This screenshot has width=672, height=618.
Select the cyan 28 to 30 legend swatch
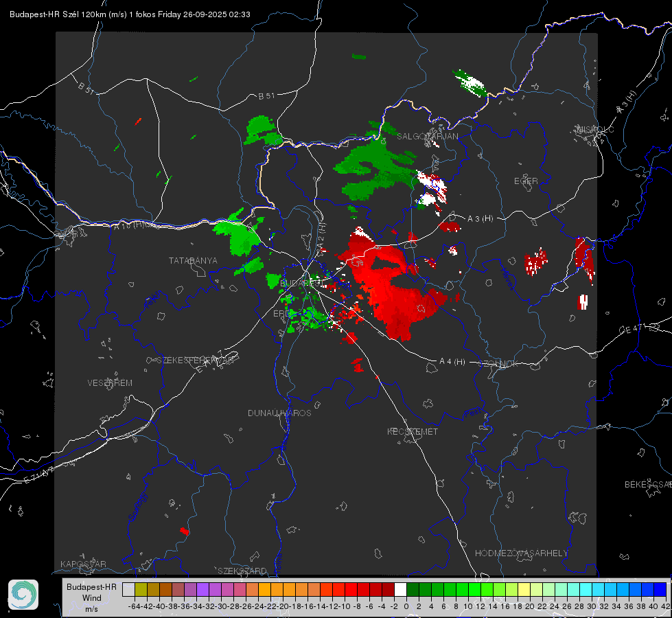click(x=586, y=589)
